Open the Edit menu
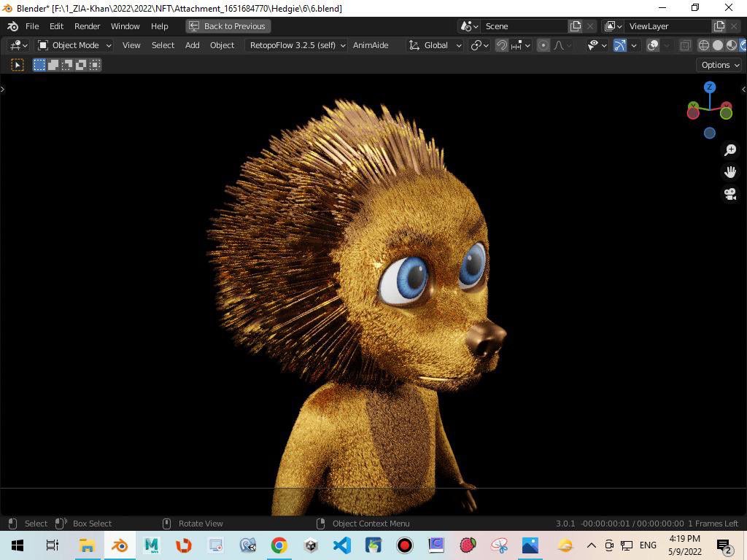 coord(56,26)
